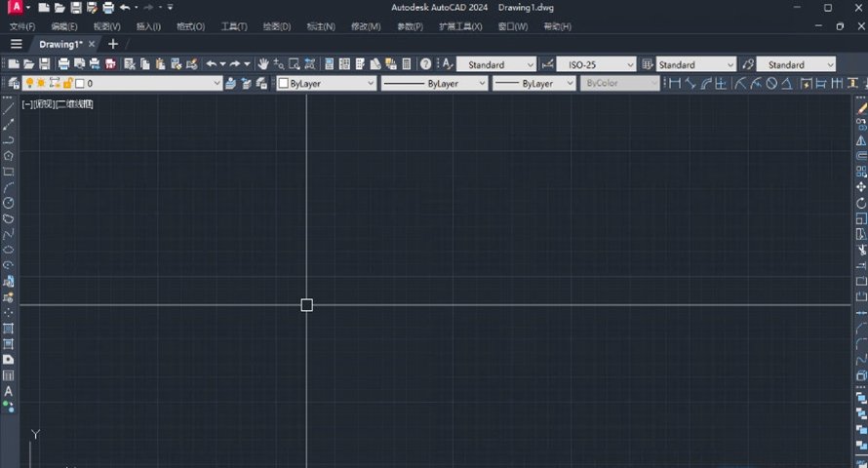Select the Mirror tool in Modify toolbar
Image resolution: width=868 pixels, height=468 pixels.
point(861,140)
